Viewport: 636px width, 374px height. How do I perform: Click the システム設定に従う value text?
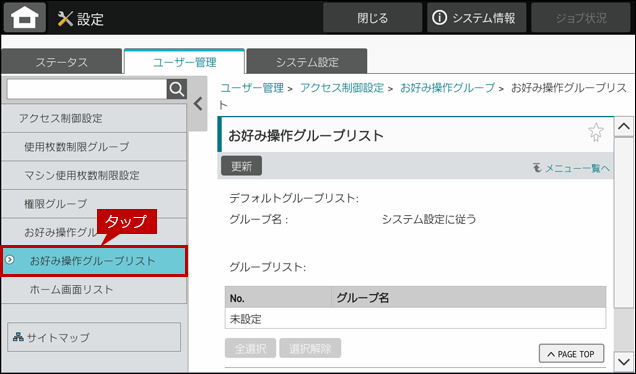[x=429, y=219]
